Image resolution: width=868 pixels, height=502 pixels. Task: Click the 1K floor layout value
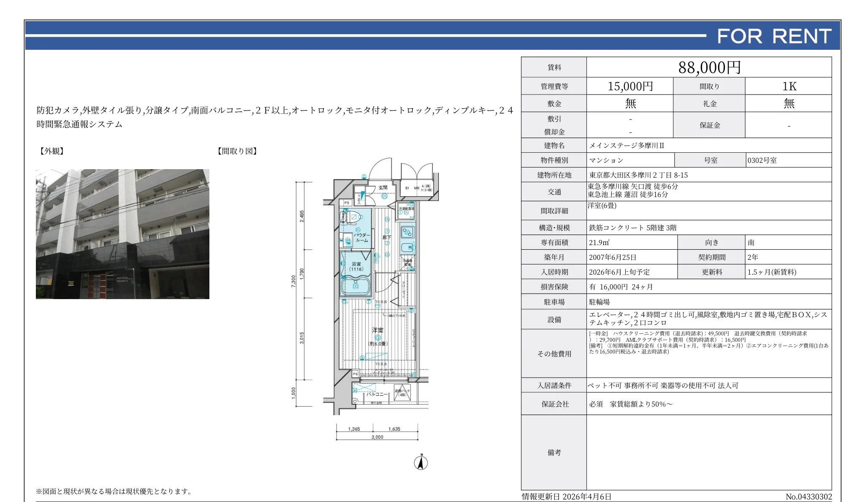789,86
